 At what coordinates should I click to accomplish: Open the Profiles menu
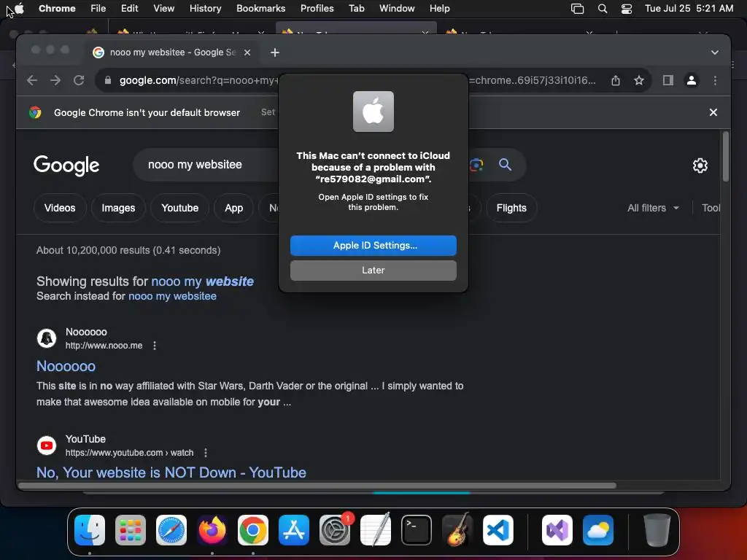(x=317, y=9)
